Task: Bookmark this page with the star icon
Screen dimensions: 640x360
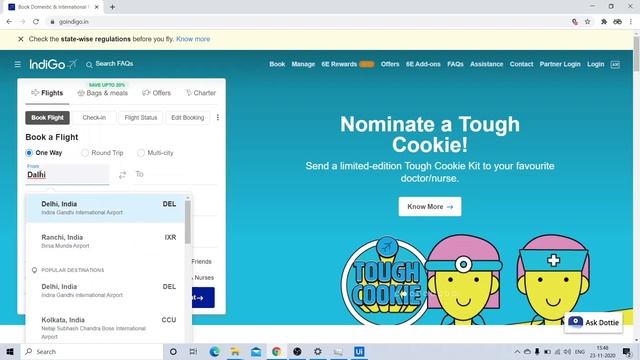Action: [x=587, y=22]
